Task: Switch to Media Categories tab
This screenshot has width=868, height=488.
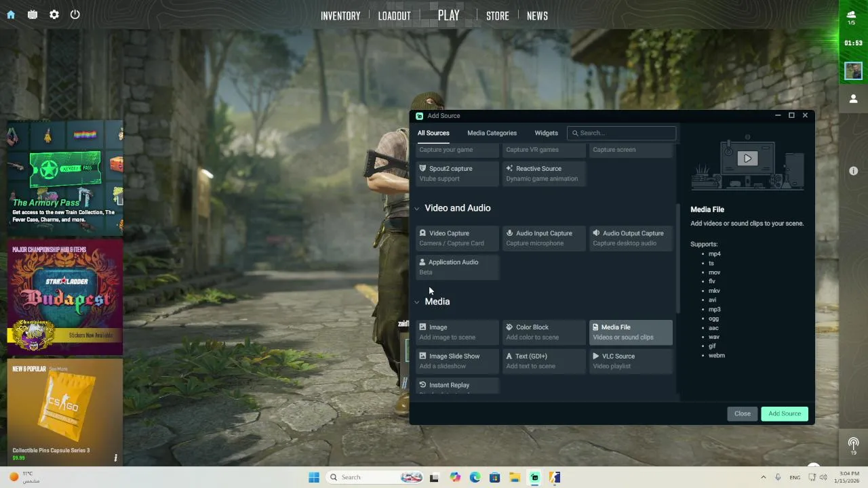Action: tap(492, 133)
